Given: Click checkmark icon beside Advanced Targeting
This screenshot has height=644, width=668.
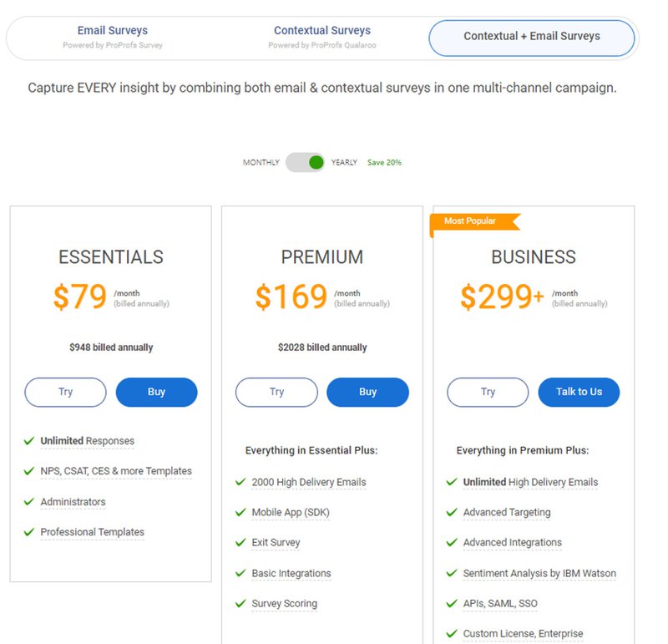Looking at the screenshot, I should point(452,512).
